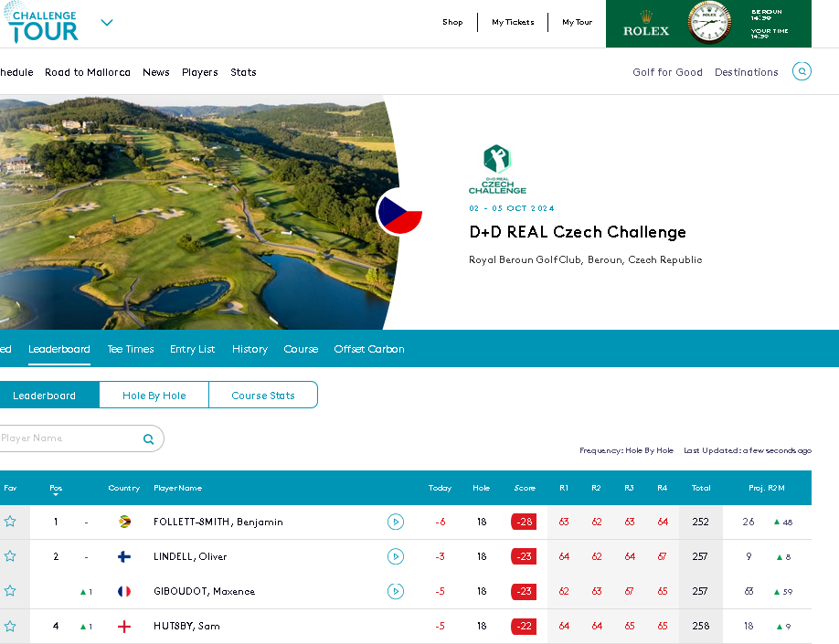
Task: Click the Proj. R2M column header
Action: pos(766,488)
